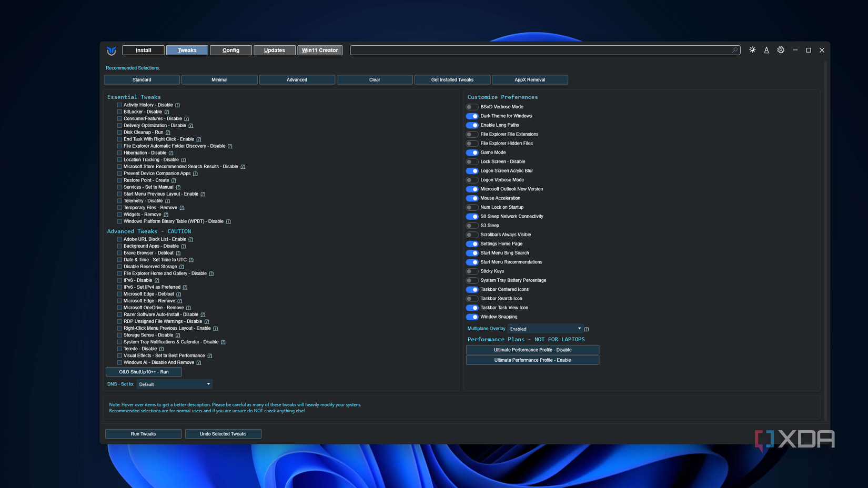
Task: Open help icon for Restore Point - Create
Action: click(x=174, y=180)
